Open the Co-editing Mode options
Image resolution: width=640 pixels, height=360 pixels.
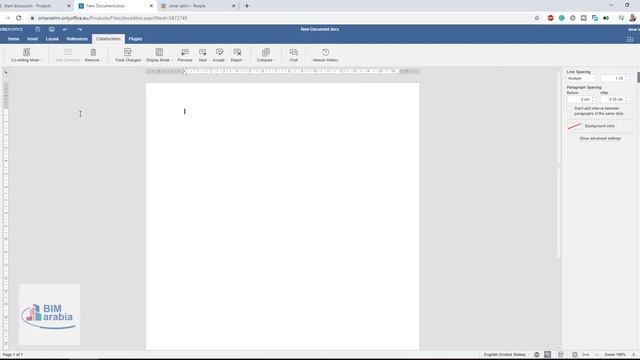pyautogui.click(x=26, y=55)
